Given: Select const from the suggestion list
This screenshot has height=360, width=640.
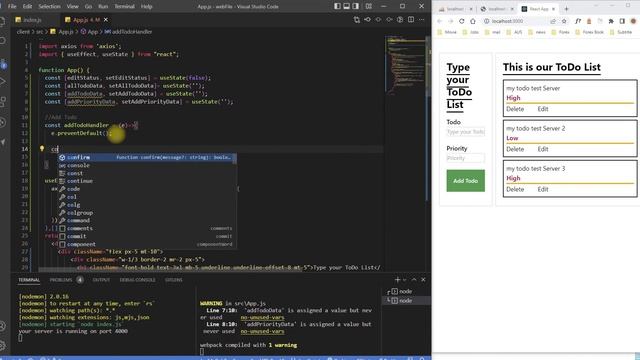Looking at the screenshot, I should (147, 173).
